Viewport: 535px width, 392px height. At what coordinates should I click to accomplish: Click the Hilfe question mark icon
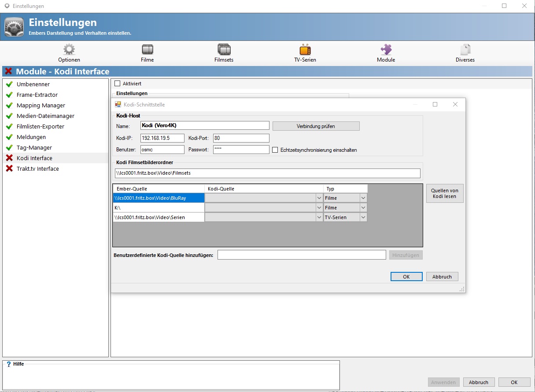[8, 364]
